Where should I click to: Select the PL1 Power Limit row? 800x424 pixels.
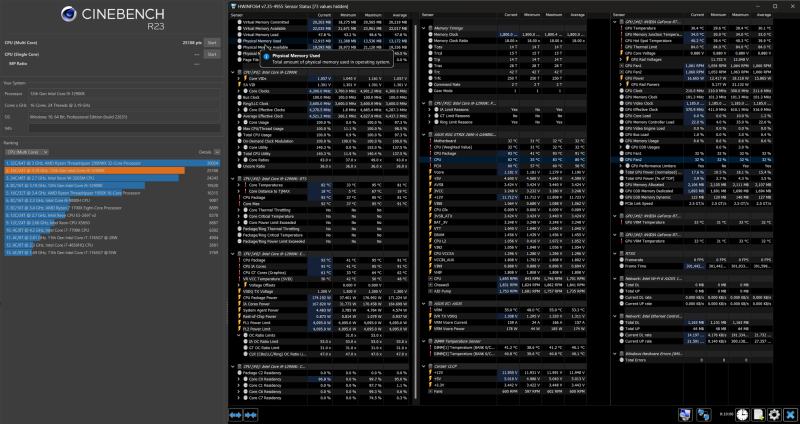320,322
